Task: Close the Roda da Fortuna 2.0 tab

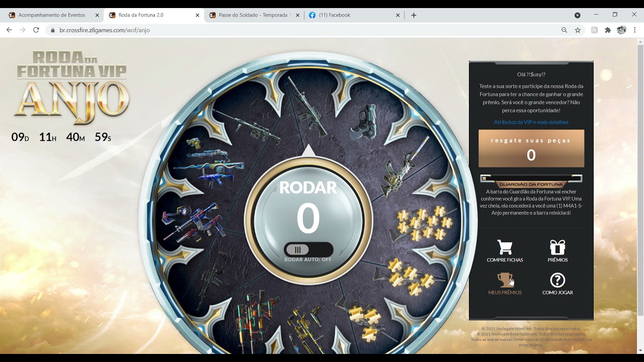Action: [197, 15]
